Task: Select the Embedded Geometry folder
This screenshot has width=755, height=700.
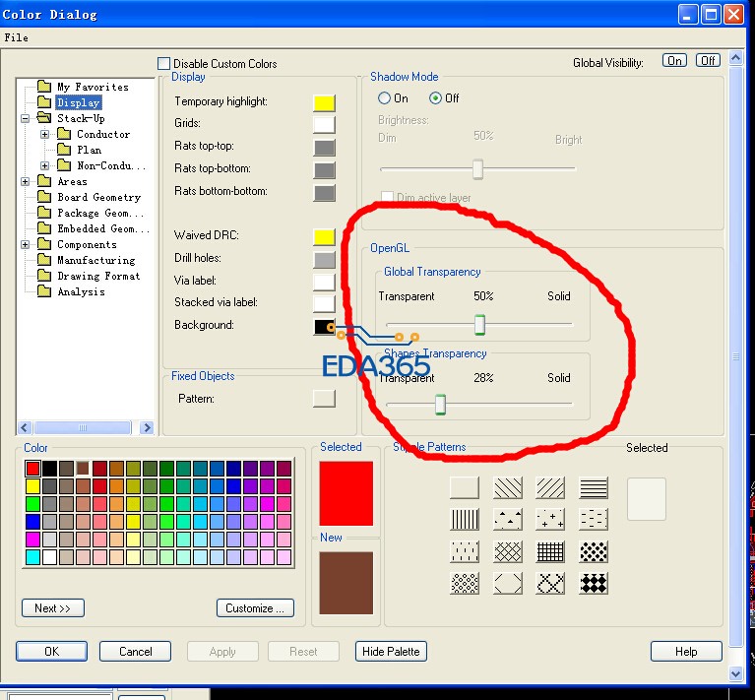Action: click(x=103, y=228)
